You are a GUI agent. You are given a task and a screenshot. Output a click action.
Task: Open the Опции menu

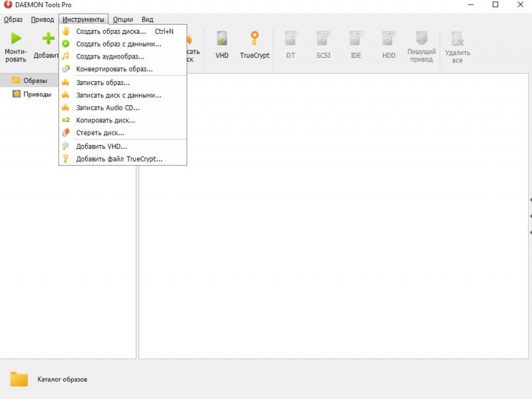(123, 19)
